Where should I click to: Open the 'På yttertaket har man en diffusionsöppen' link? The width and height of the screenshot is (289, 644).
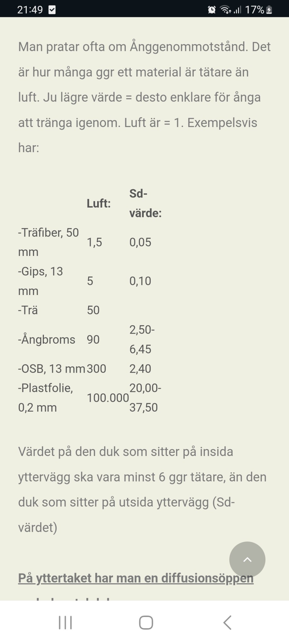[136, 578]
